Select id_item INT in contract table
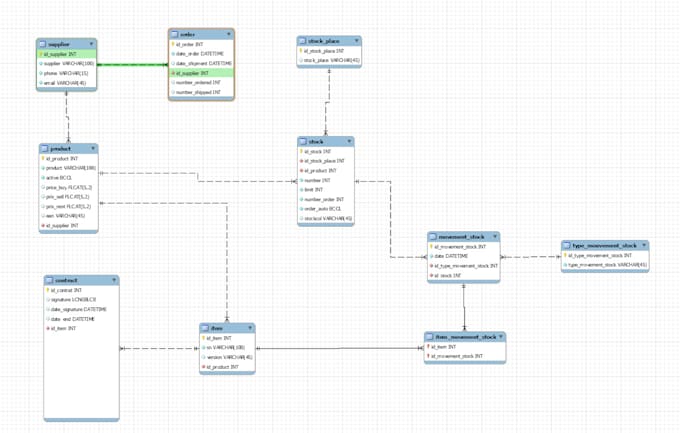The image size is (680, 433). pos(82,328)
